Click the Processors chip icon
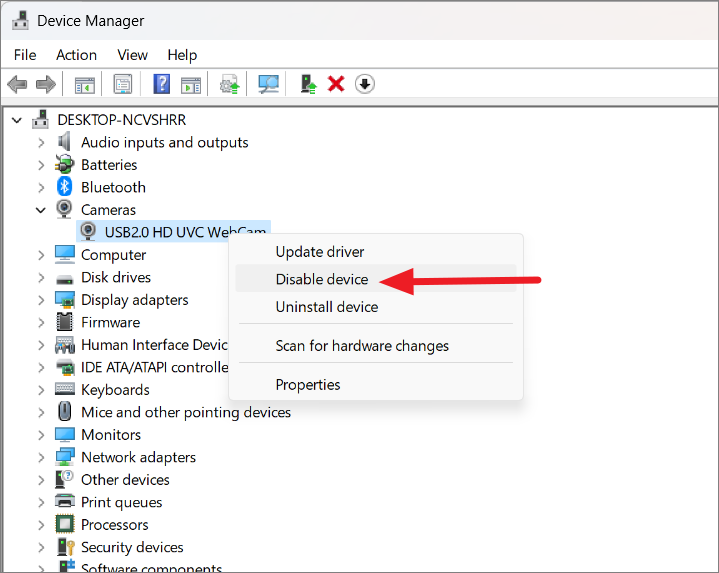This screenshot has width=719, height=573. (x=65, y=524)
